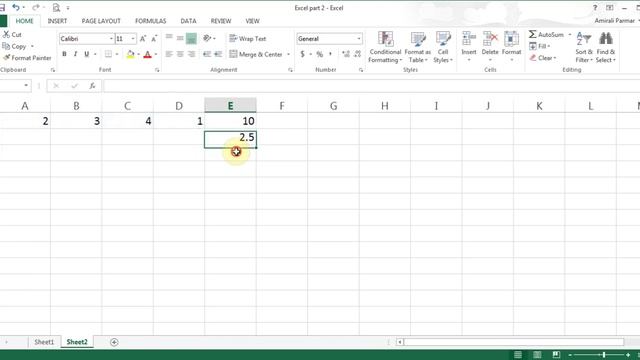Open the PAGE LAYOUT ribbon tab
This screenshot has height=360, width=640.
tap(101, 21)
